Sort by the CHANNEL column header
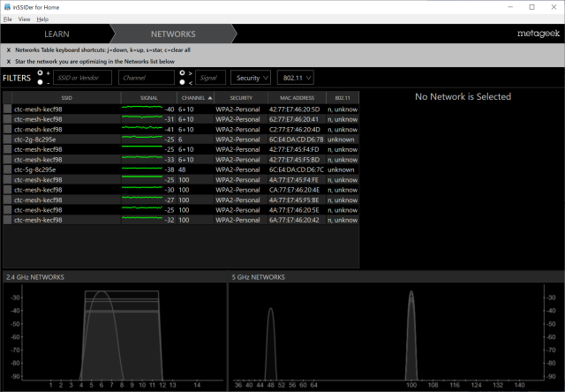 (x=196, y=98)
